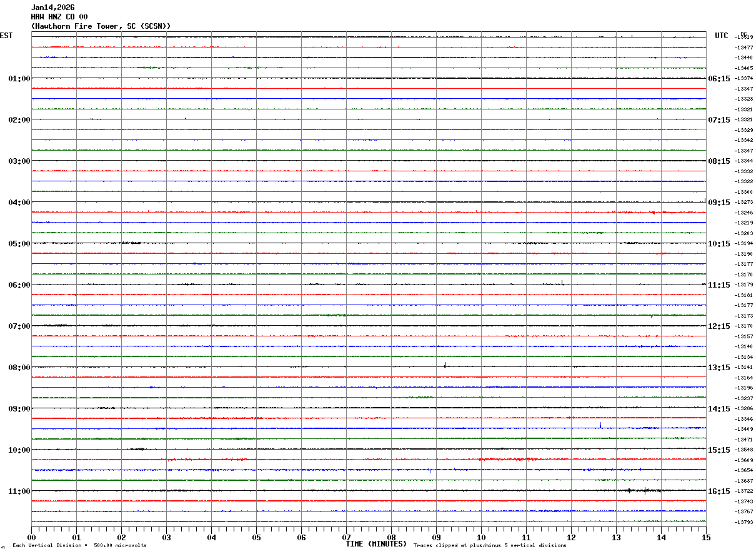Click the "EST" time zone label
This screenshot has height=554, width=756.
click(x=6, y=36)
